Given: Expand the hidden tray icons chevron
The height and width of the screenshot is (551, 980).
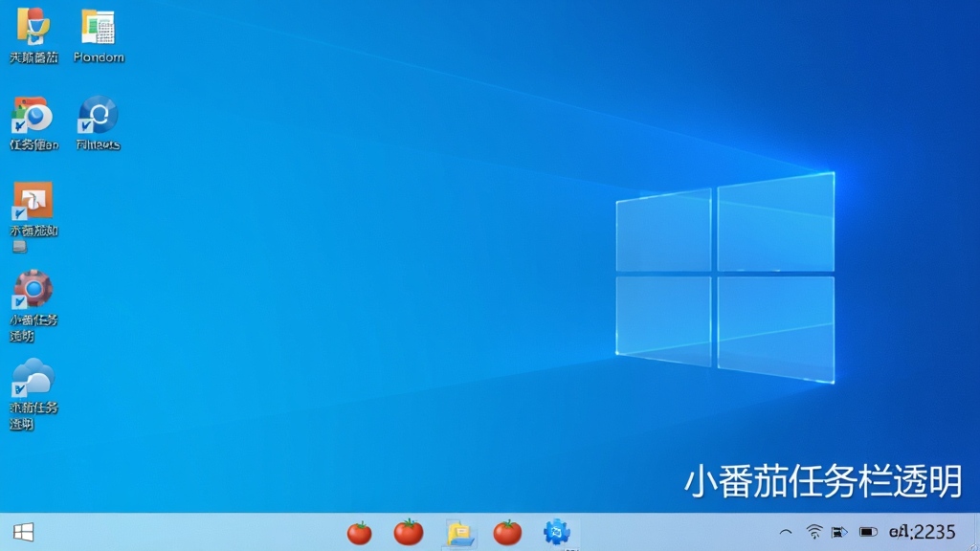Looking at the screenshot, I should (x=786, y=532).
